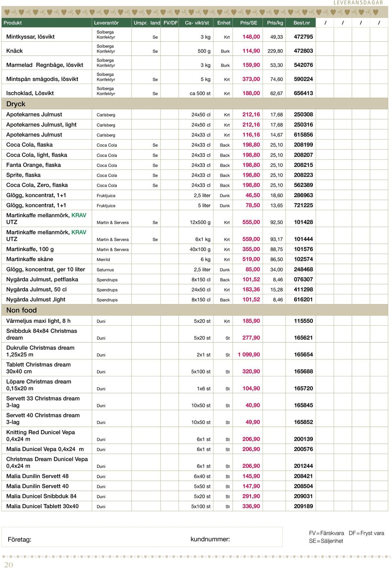The width and height of the screenshot is (392, 569).
Task: Select Servett 33 Christmas dream 3-lag
Action: click(x=43, y=402)
